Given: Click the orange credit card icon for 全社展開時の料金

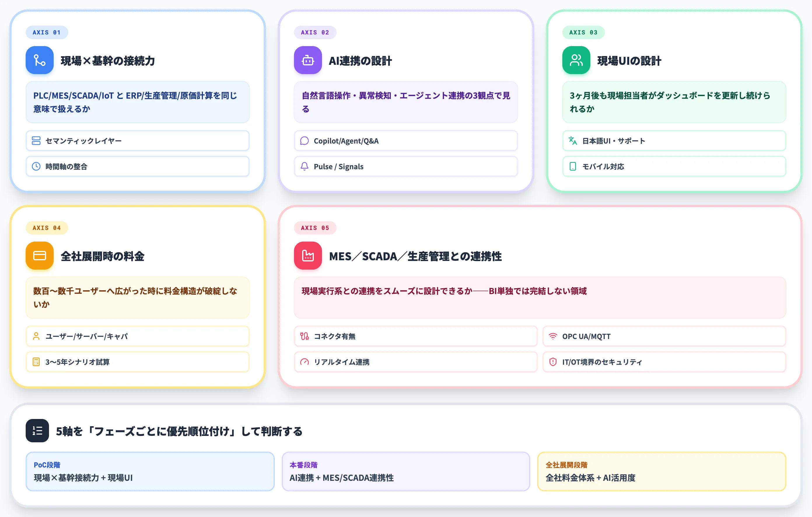Looking at the screenshot, I should coord(39,256).
